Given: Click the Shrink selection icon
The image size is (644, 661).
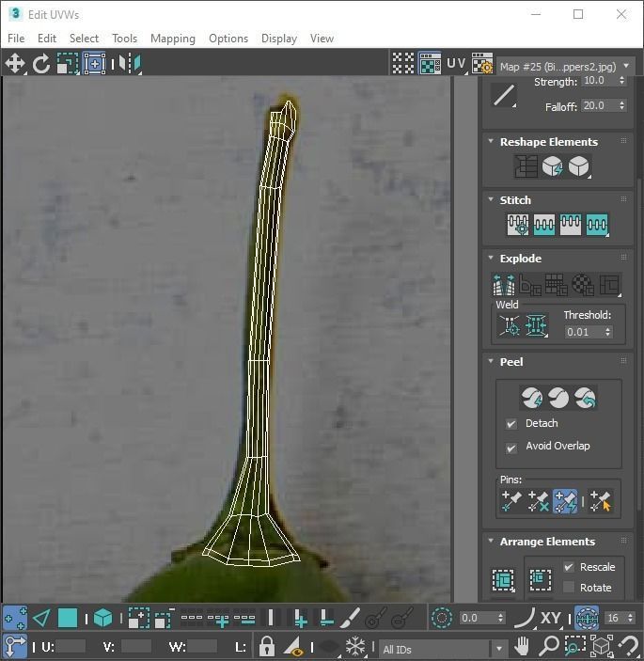Looking at the screenshot, I should 165,619.
